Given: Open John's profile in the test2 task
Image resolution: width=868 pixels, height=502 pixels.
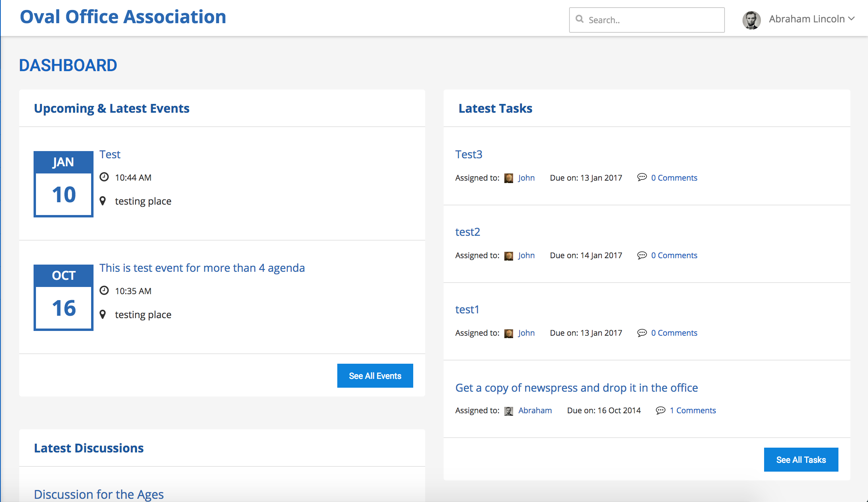Looking at the screenshot, I should [526, 255].
